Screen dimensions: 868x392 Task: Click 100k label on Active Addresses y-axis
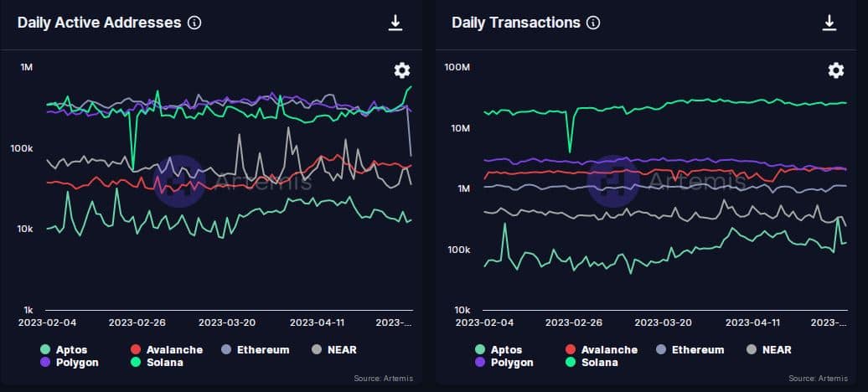click(x=22, y=148)
